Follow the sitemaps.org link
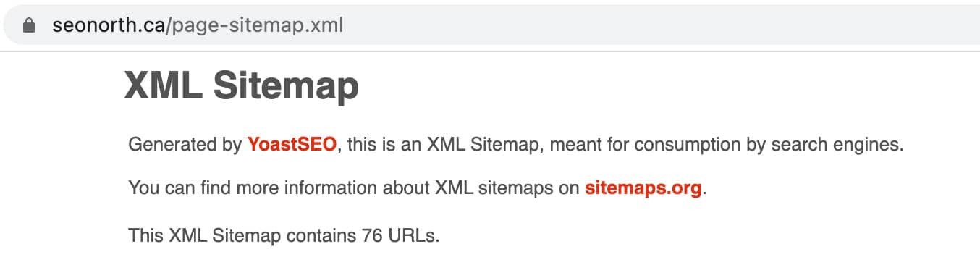Viewport: 980px width, 265px height. 643,189
